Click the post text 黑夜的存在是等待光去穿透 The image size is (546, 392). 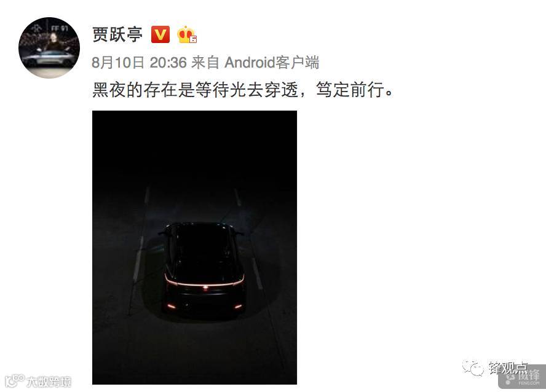[x=195, y=90]
